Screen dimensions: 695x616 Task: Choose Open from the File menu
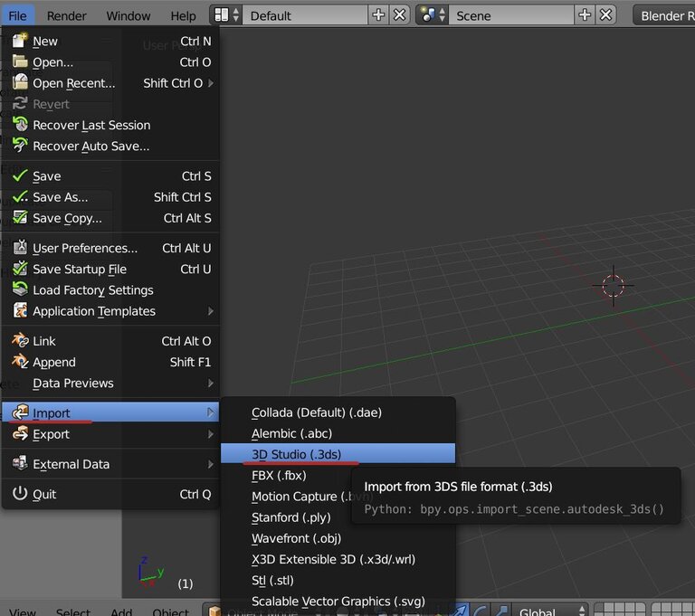[110, 62]
